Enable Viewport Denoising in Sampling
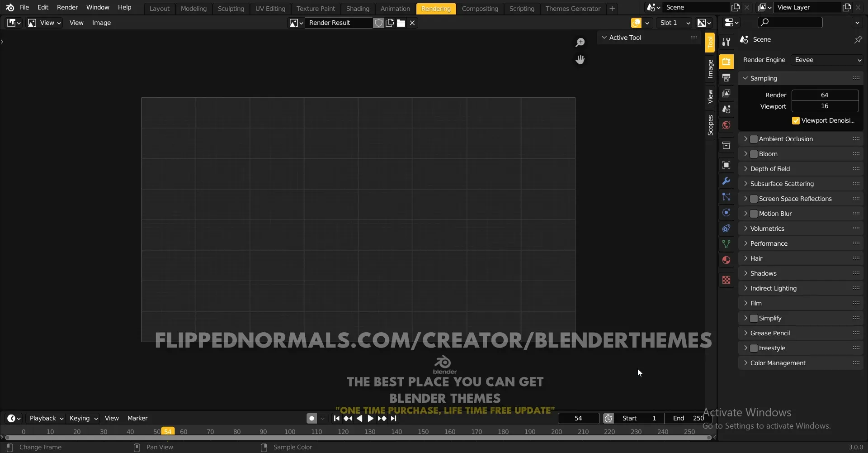The height and width of the screenshot is (453, 868). (797, 120)
